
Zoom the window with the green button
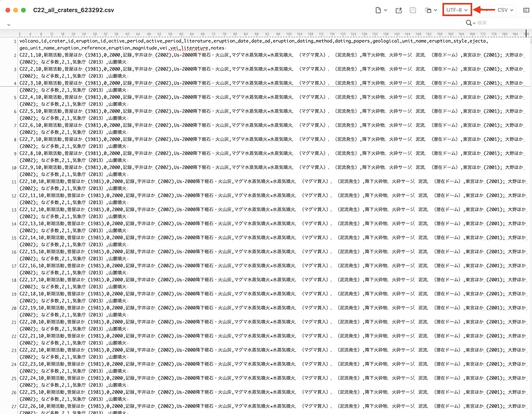coord(23,10)
